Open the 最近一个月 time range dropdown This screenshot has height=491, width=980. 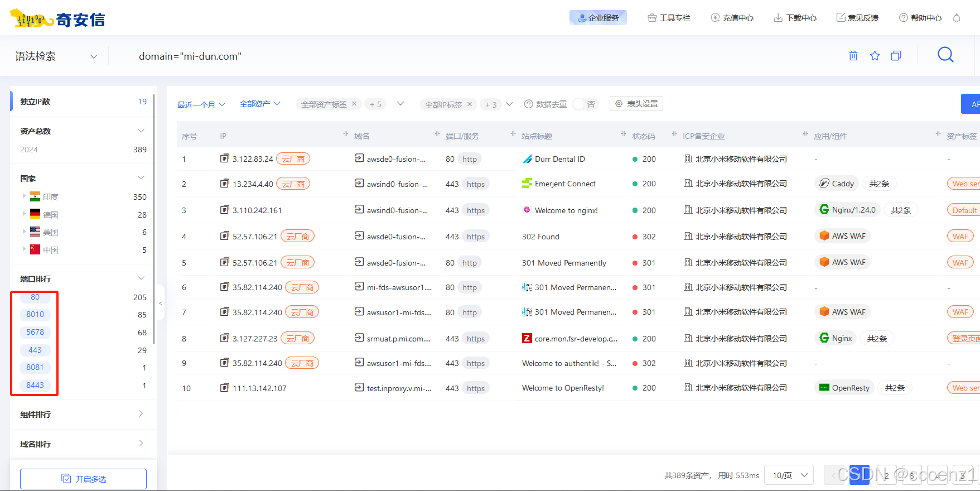click(201, 104)
